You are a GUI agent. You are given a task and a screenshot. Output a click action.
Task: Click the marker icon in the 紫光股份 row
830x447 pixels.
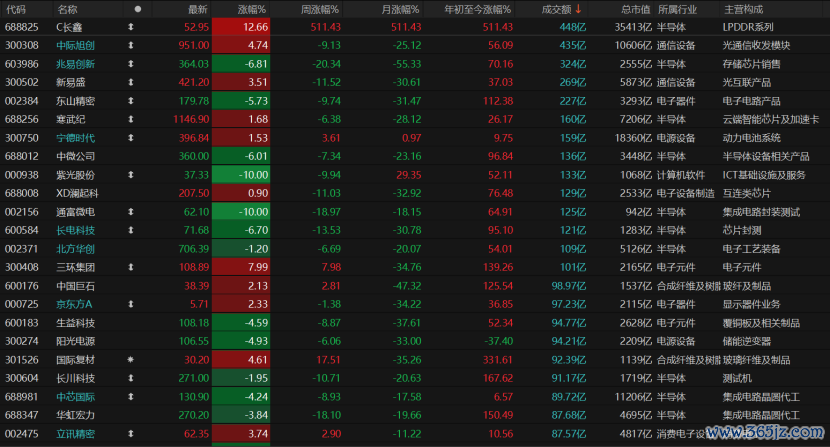point(131,175)
